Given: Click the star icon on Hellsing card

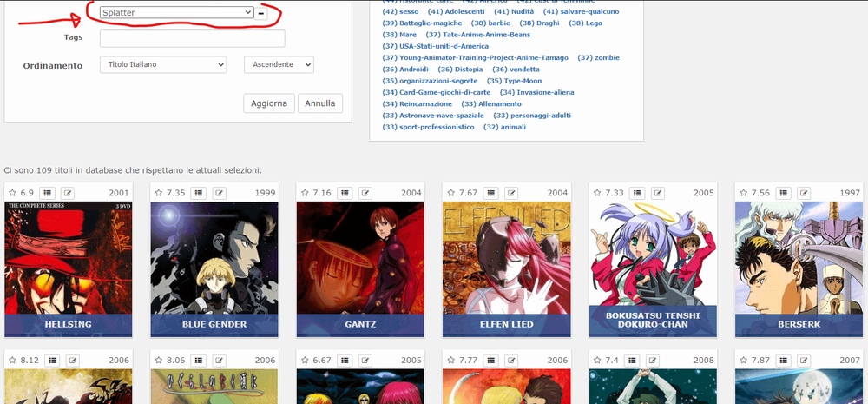Looking at the screenshot, I should 13,193.
